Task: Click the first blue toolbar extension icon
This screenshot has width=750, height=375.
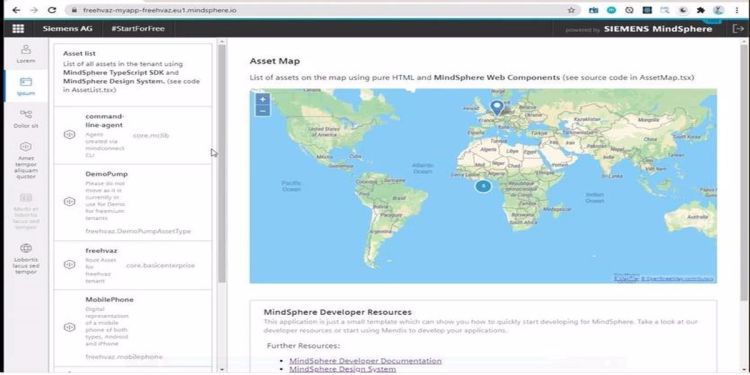Action: coord(594,10)
